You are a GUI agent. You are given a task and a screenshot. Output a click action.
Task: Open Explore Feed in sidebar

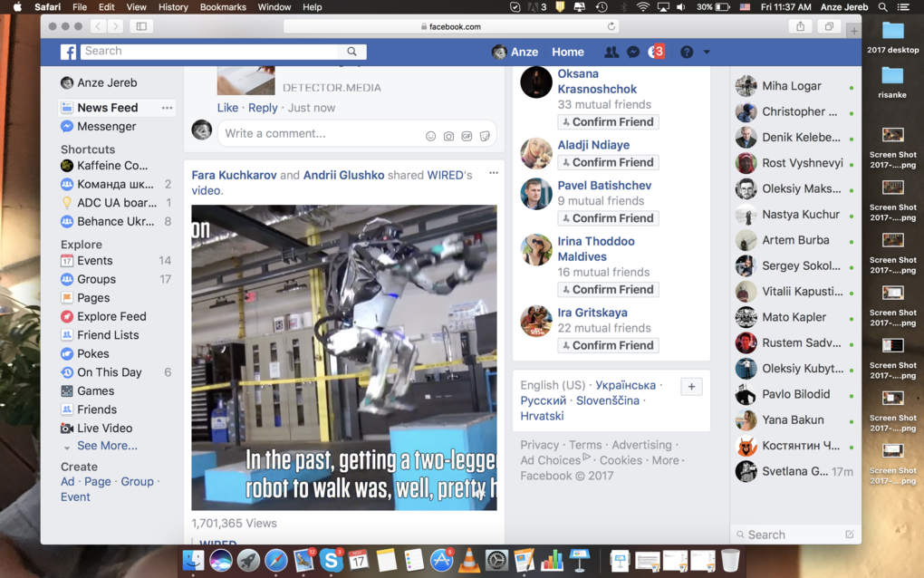(x=111, y=316)
